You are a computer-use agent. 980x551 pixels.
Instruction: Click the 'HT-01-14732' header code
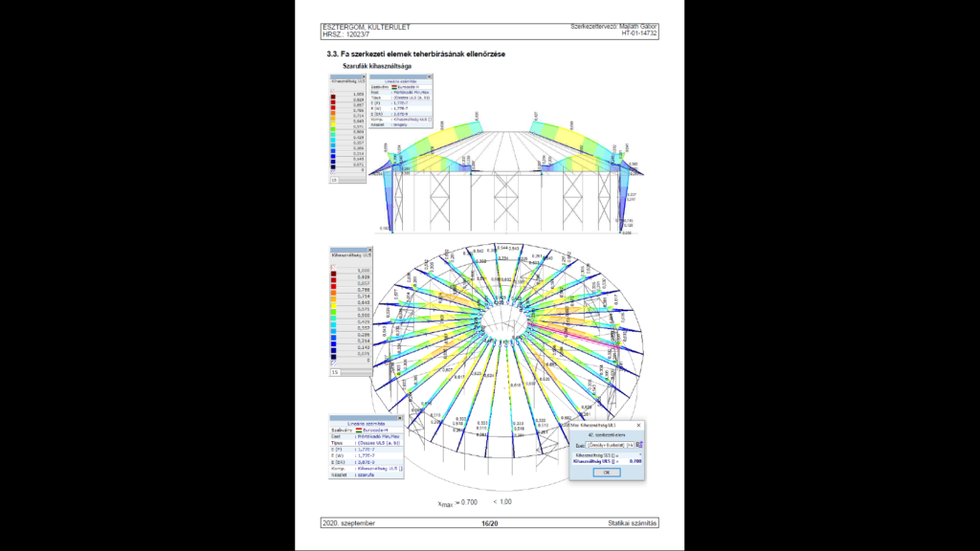pyautogui.click(x=639, y=33)
